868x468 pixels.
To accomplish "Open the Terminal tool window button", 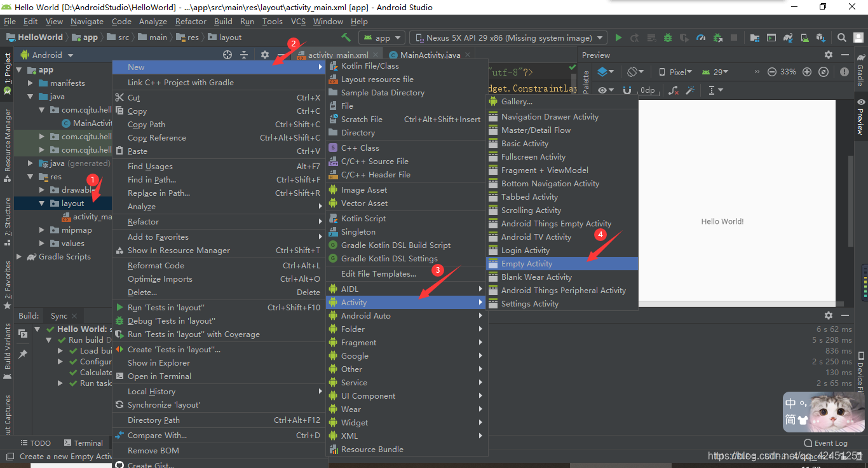I will tap(82, 443).
